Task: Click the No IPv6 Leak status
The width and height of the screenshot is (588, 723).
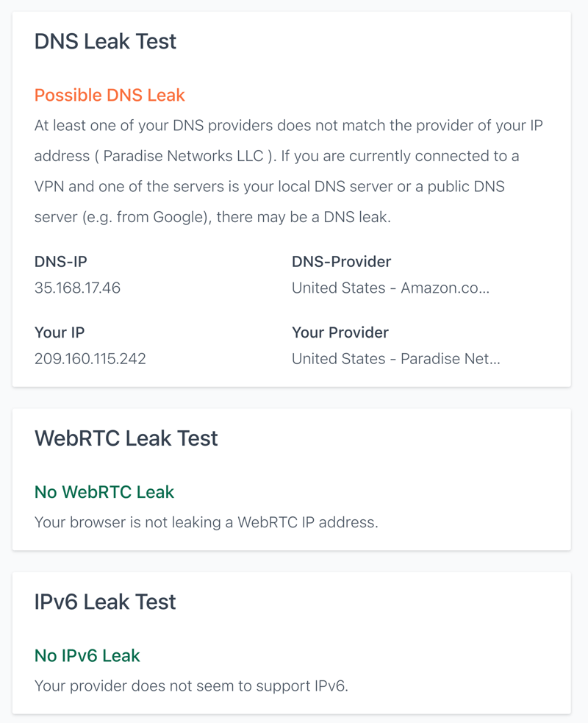Action: tap(87, 655)
